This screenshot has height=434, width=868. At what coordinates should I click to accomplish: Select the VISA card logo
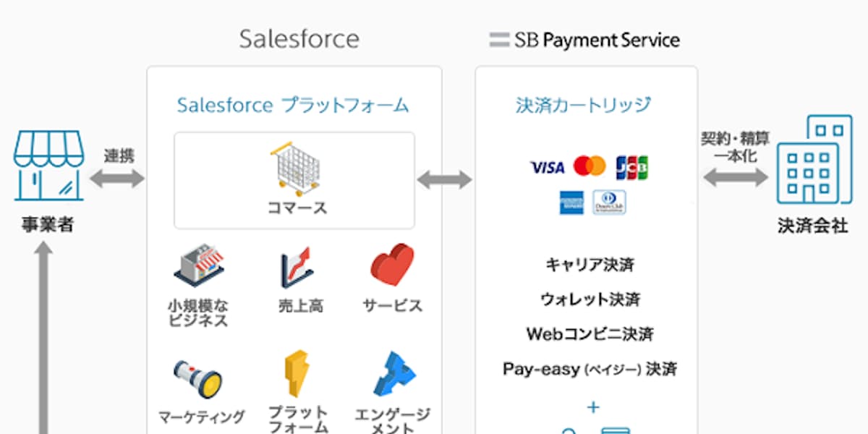click(547, 168)
